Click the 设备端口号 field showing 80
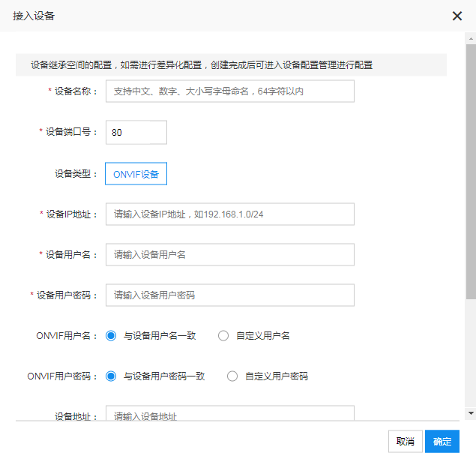Viewport: 476px width, 456px height. 136,132
